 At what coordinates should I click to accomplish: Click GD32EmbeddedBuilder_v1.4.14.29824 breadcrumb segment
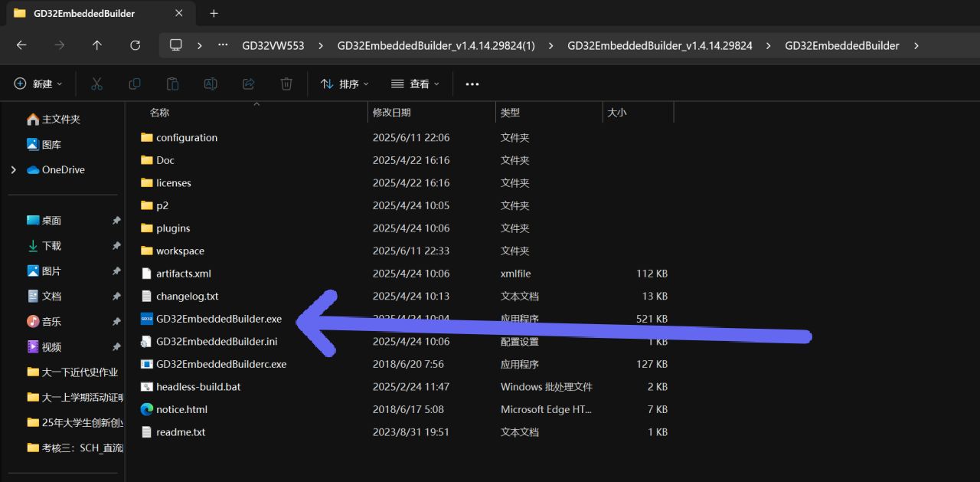click(660, 45)
